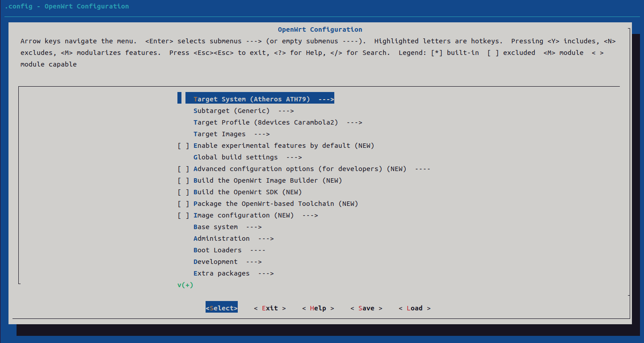Click the <Select> button

tap(222, 308)
